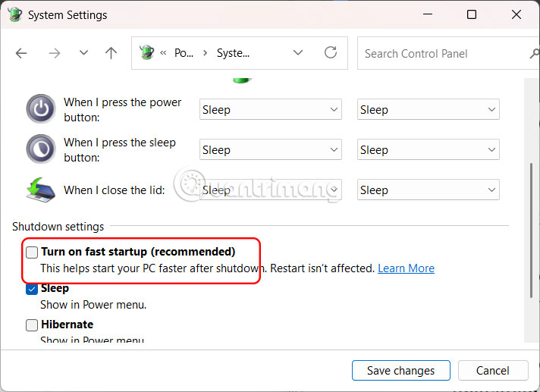Click the address bar power icon
Screen dimensions: 540x392
click(147, 53)
